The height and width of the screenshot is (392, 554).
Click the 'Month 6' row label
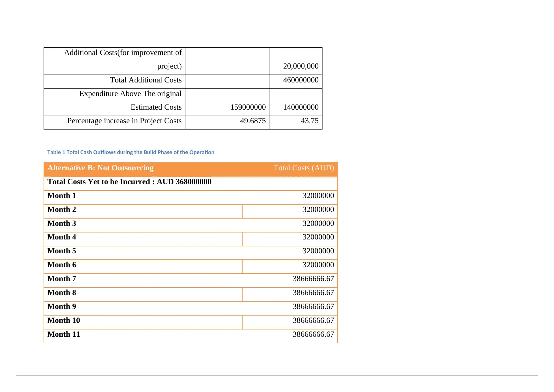click(x=62, y=265)
